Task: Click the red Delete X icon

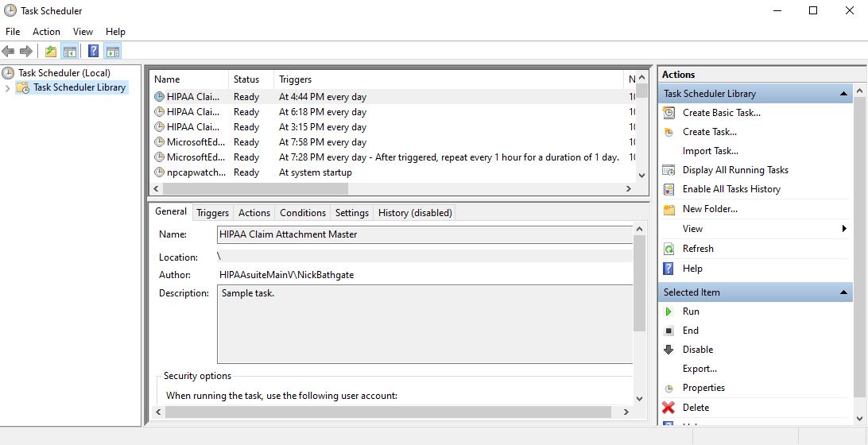Action: 668,408
